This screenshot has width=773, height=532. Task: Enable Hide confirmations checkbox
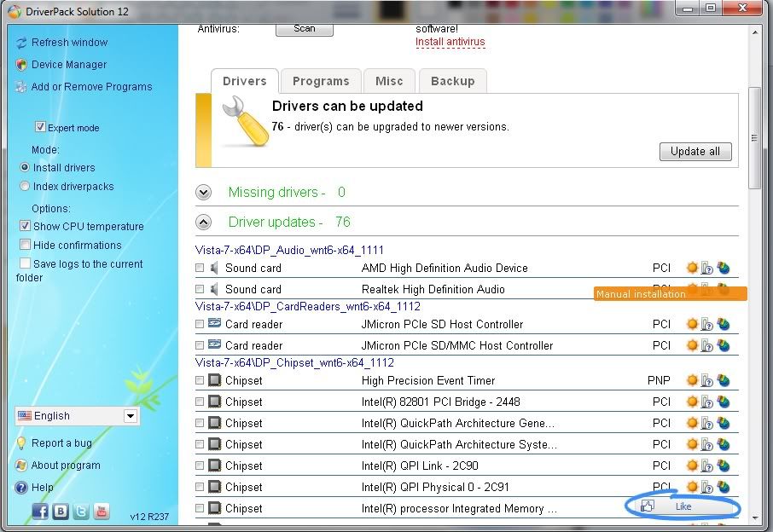tap(25, 245)
